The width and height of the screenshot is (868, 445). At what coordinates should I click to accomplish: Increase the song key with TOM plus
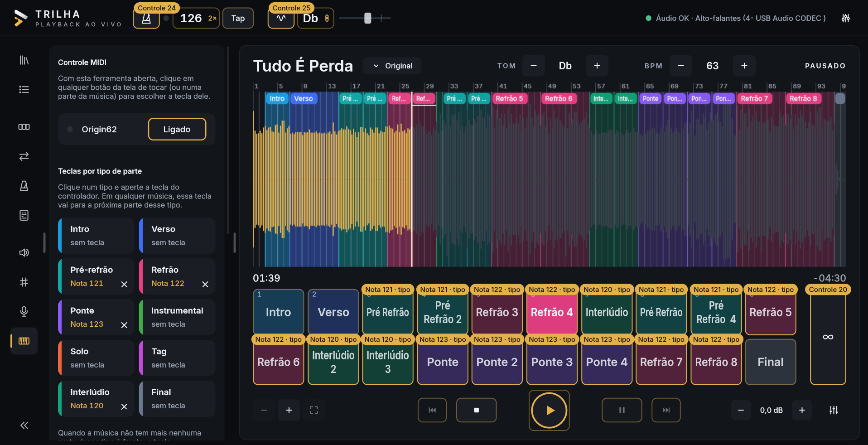(597, 66)
